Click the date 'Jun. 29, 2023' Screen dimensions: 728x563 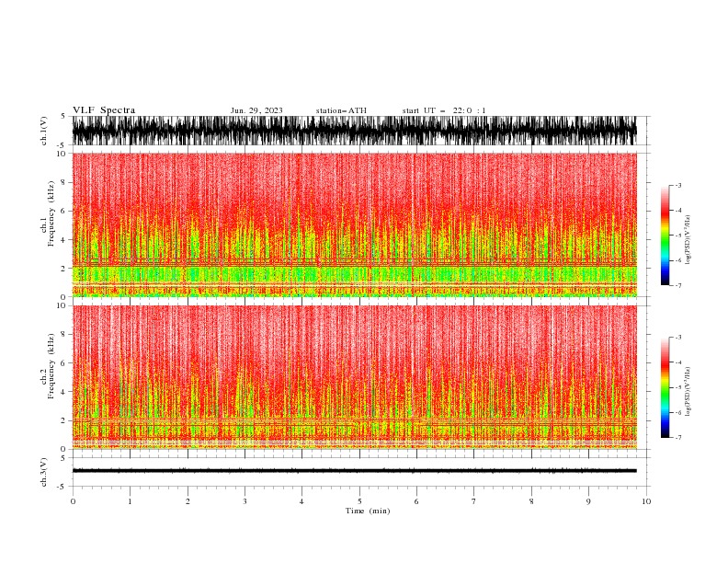[x=256, y=110]
